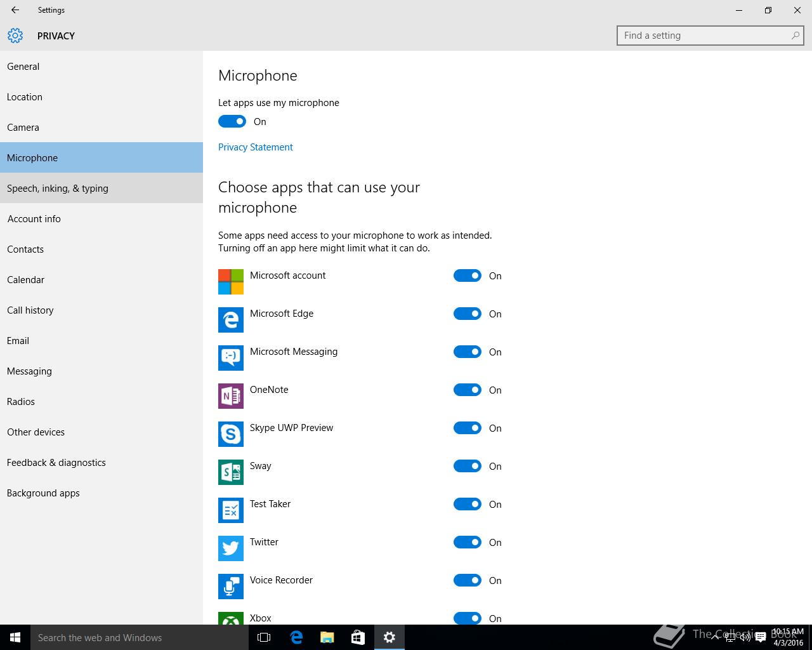Viewport: 812px width, 650px height.
Task: Click the Find a setting field
Action: (x=710, y=36)
